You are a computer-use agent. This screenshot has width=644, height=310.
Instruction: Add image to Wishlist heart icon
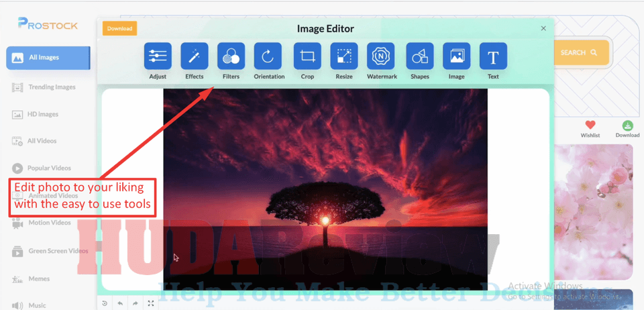pyautogui.click(x=590, y=125)
